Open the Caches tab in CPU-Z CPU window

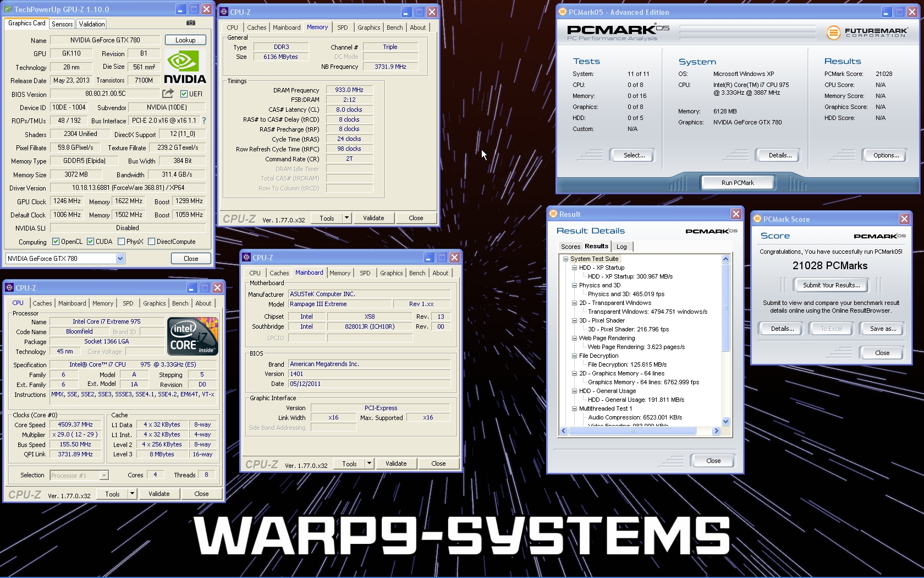coord(42,303)
